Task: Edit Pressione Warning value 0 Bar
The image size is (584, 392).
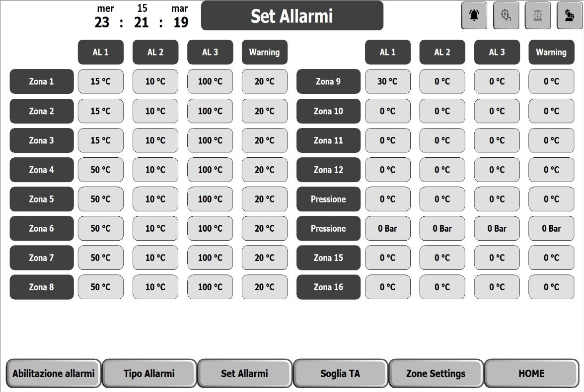Action: 551,228
